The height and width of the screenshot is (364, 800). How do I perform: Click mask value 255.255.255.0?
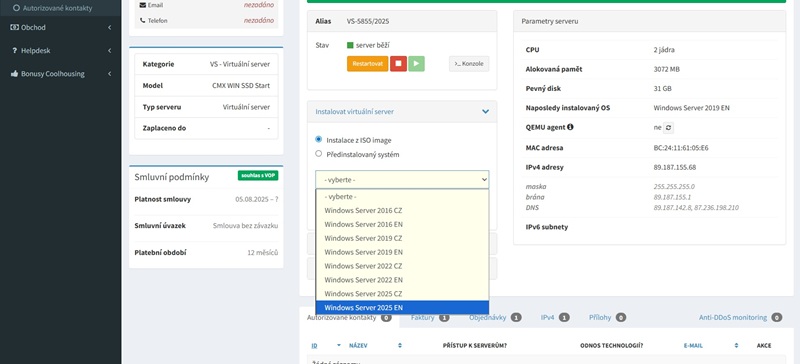[x=674, y=186]
